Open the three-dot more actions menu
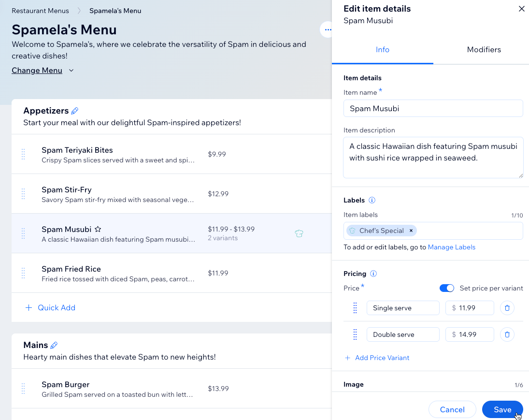This screenshot has width=529, height=420. click(328, 29)
